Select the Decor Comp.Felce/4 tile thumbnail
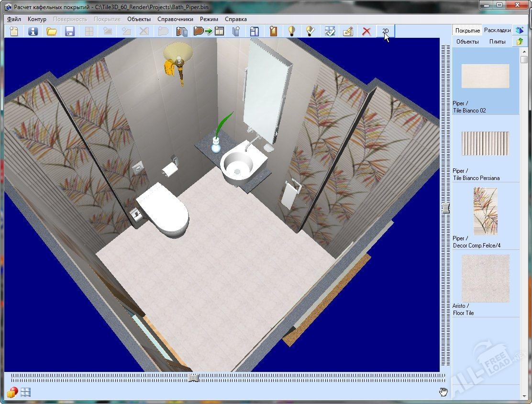Screen dimensions: 532x404 (x=485, y=211)
